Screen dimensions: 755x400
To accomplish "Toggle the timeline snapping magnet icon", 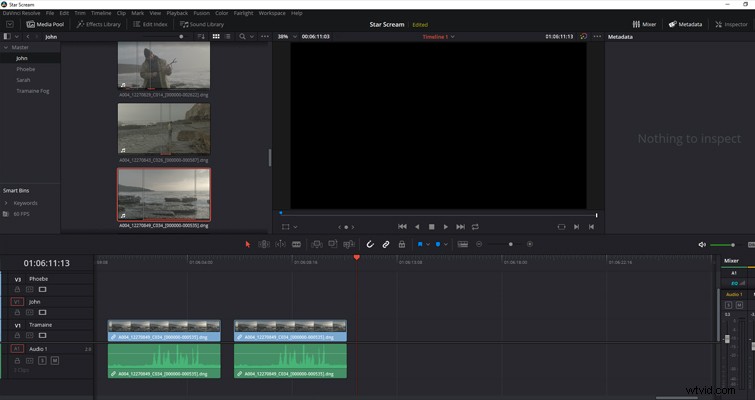I will [x=370, y=244].
